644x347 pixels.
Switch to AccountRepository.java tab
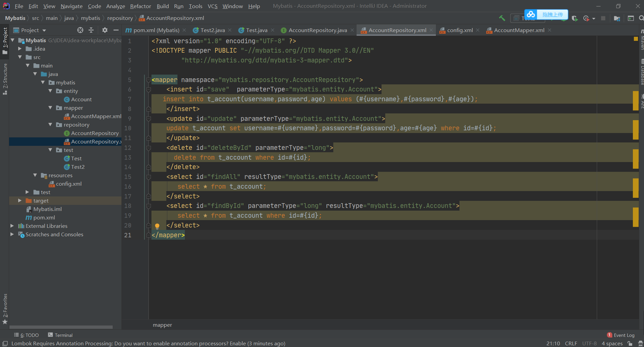tap(317, 30)
